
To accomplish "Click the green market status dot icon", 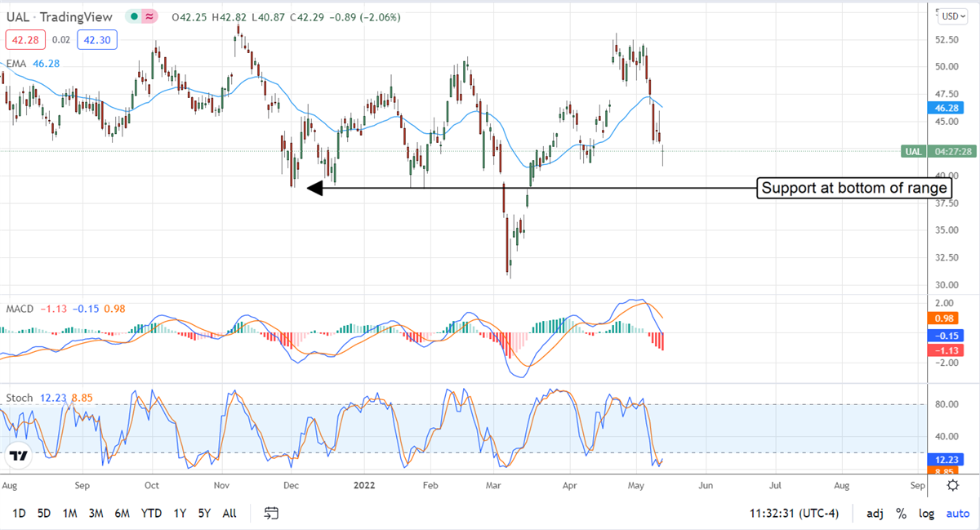I will (x=134, y=16).
